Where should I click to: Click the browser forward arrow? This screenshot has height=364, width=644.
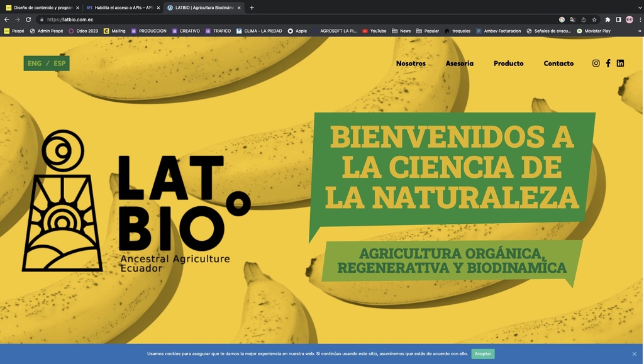17,19
